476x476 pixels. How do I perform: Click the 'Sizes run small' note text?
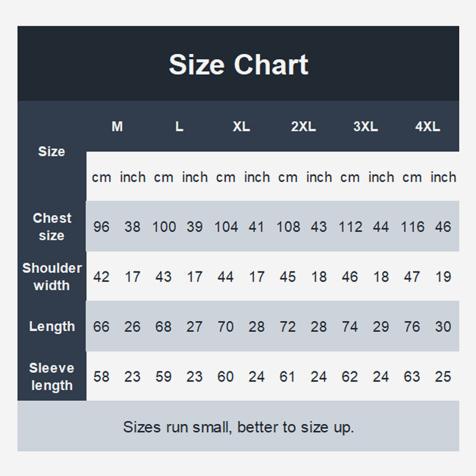tap(238, 427)
